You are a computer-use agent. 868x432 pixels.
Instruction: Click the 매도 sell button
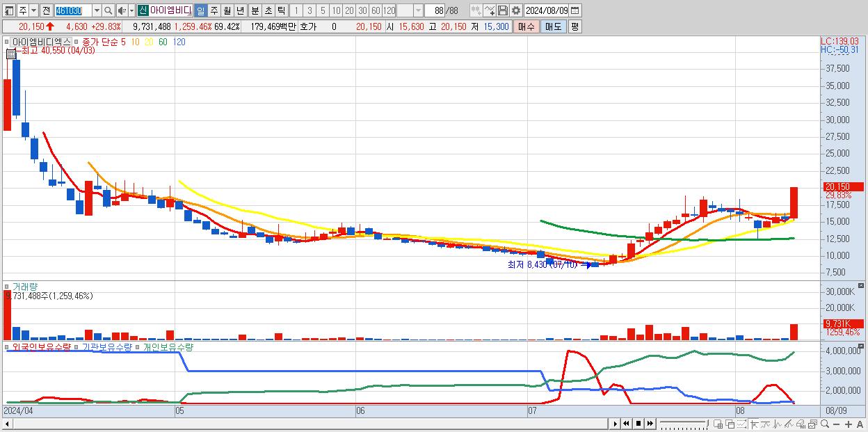pyautogui.click(x=553, y=26)
